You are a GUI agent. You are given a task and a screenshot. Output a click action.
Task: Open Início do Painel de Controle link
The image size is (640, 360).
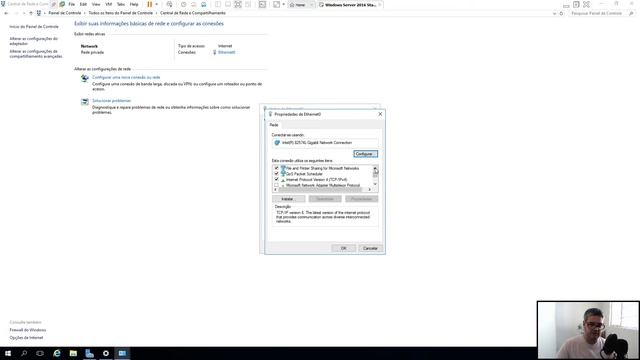[x=34, y=27]
